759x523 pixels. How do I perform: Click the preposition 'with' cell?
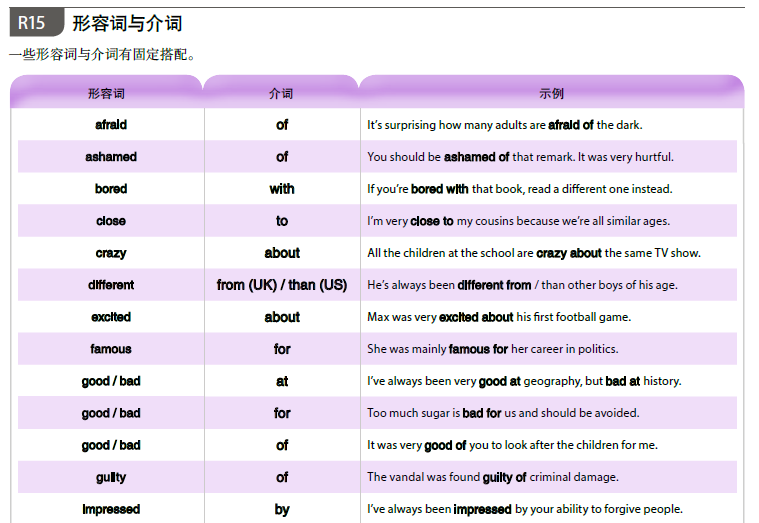coord(282,189)
